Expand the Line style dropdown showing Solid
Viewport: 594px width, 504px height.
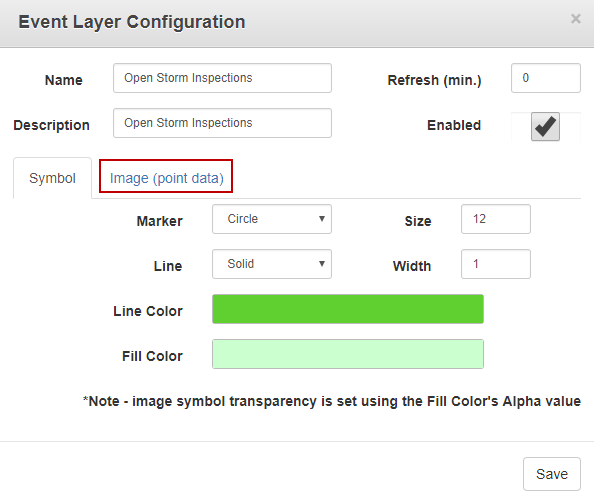[272, 264]
